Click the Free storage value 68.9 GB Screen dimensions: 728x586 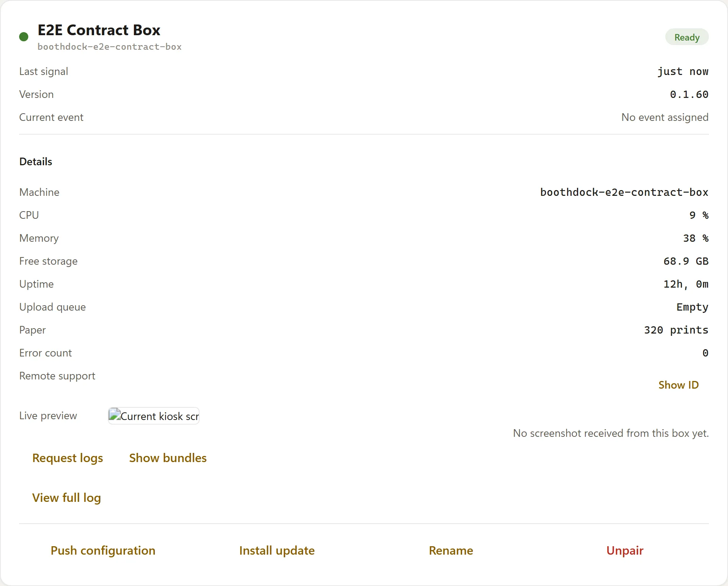click(x=686, y=261)
